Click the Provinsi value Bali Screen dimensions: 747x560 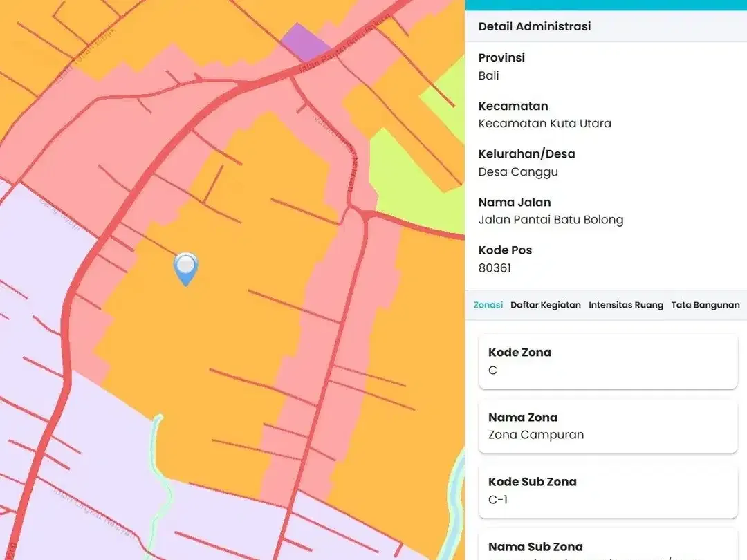pos(488,76)
